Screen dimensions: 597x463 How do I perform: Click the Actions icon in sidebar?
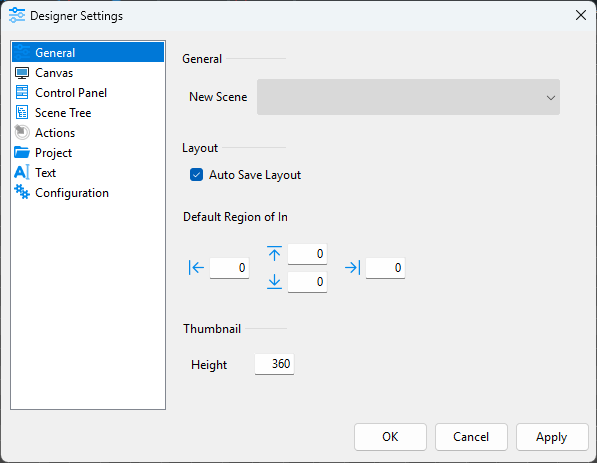22,133
